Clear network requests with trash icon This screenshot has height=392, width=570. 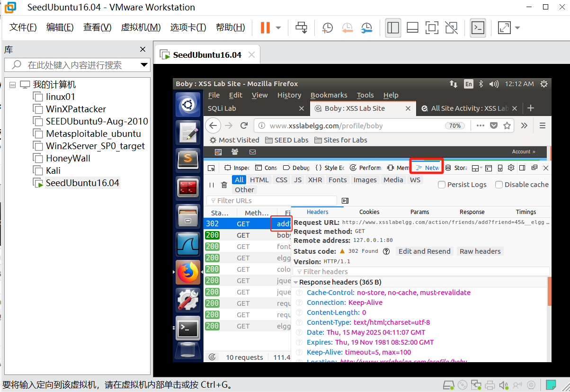(224, 185)
